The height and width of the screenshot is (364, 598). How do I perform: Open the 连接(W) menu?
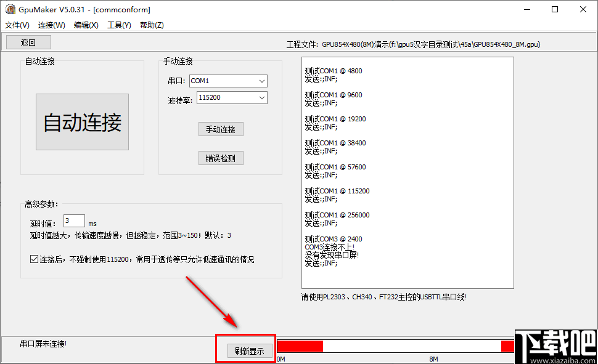[x=51, y=25]
